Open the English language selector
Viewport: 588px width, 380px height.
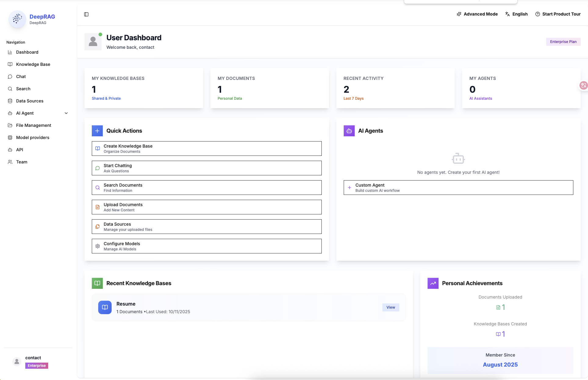click(516, 14)
